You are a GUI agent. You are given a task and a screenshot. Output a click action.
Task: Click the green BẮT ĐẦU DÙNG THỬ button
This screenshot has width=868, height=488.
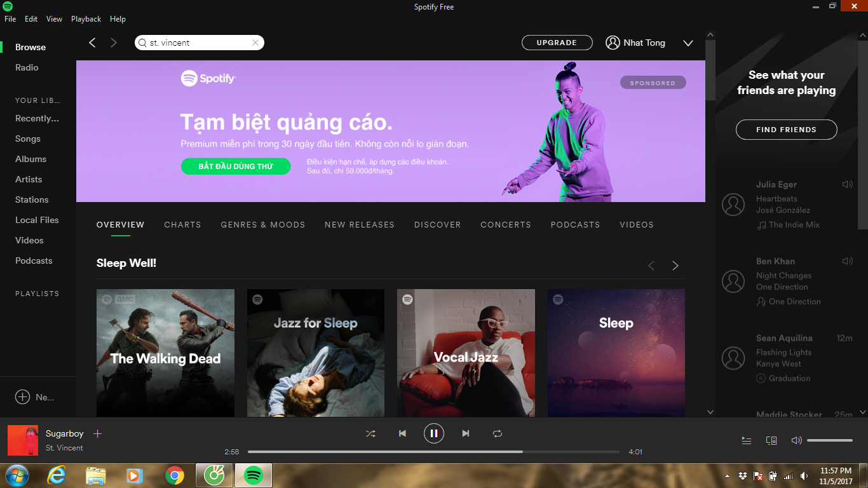pos(236,166)
